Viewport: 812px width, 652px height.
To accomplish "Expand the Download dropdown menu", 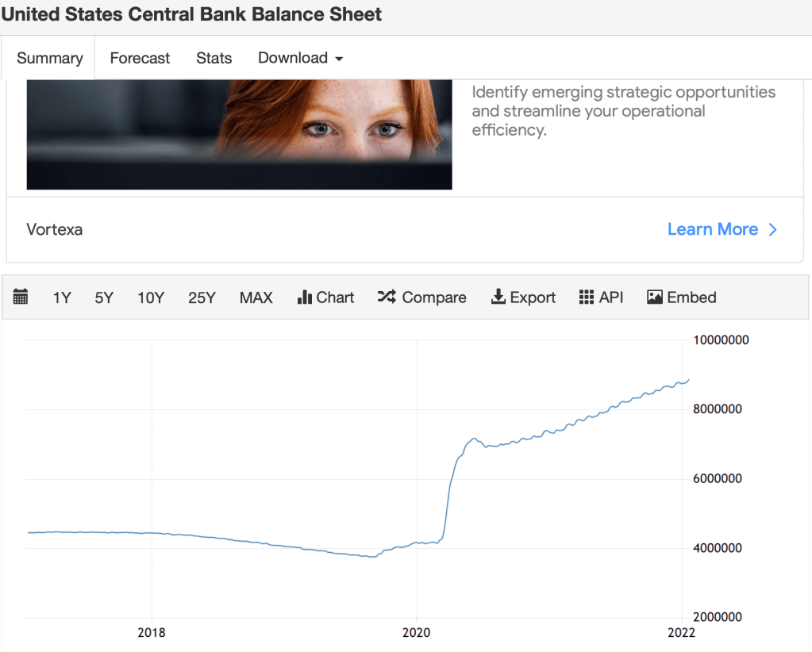I will click(x=300, y=58).
